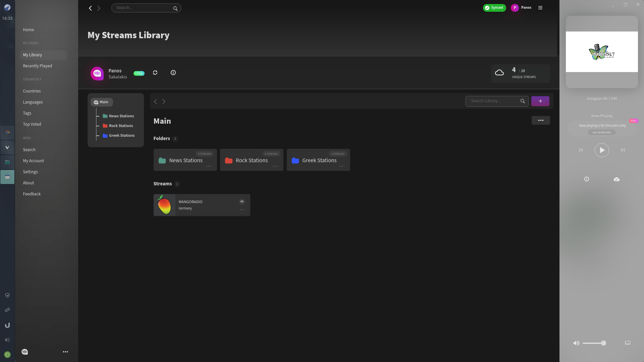Open Countries in the sidebar
The width and height of the screenshot is (644, 362).
click(32, 91)
